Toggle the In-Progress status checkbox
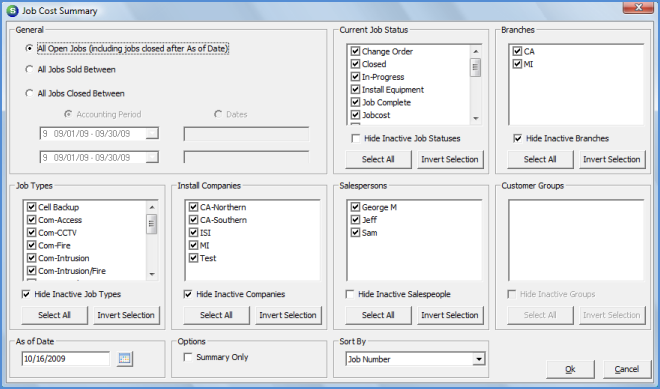 355,77
